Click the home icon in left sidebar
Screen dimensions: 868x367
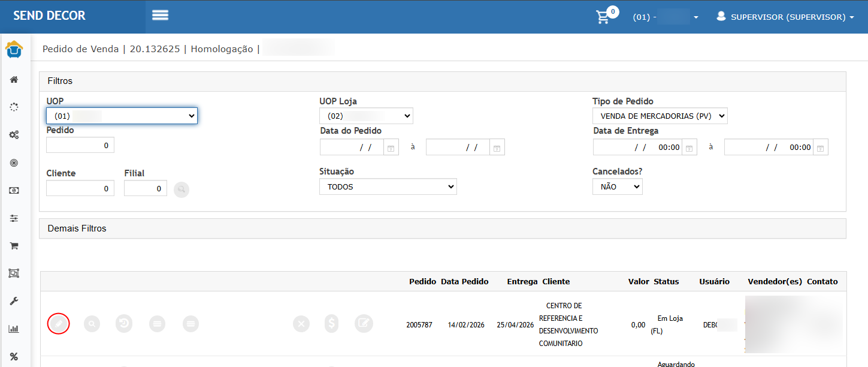[x=14, y=80]
